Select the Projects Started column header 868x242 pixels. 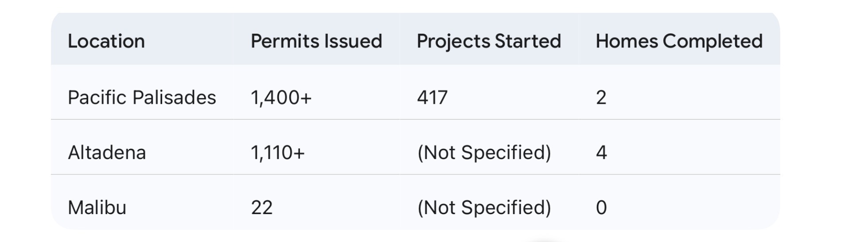(489, 41)
